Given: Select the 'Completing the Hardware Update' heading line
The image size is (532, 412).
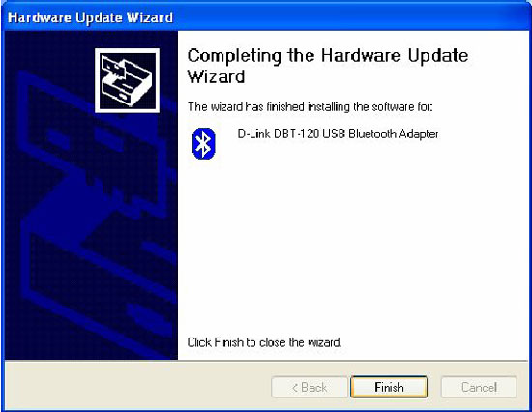Looking at the screenshot, I should pyautogui.click(x=328, y=56).
